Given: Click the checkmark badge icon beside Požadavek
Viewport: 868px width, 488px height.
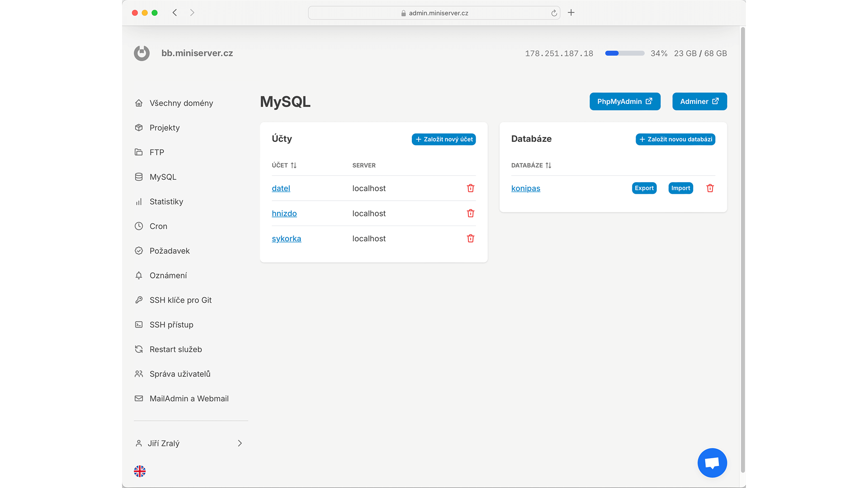Looking at the screenshot, I should point(139,251).
